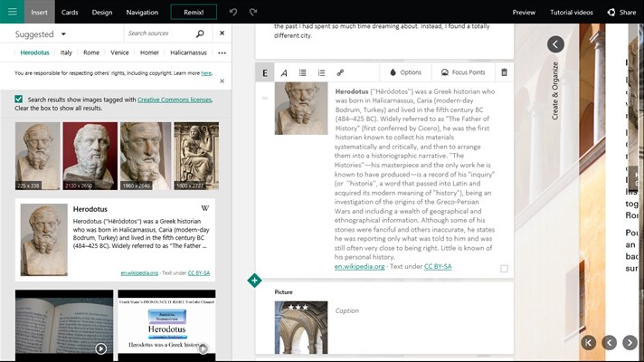This screenshot has width=644, height=362.
Task: Follow the copyright 'here' link
Action: (x=206, y=72)
